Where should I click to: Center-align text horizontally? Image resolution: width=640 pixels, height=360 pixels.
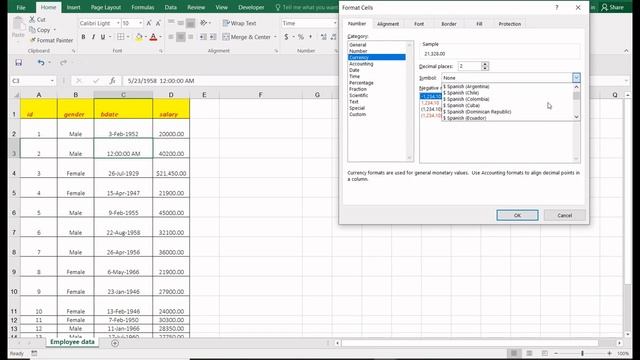(181, 37)
